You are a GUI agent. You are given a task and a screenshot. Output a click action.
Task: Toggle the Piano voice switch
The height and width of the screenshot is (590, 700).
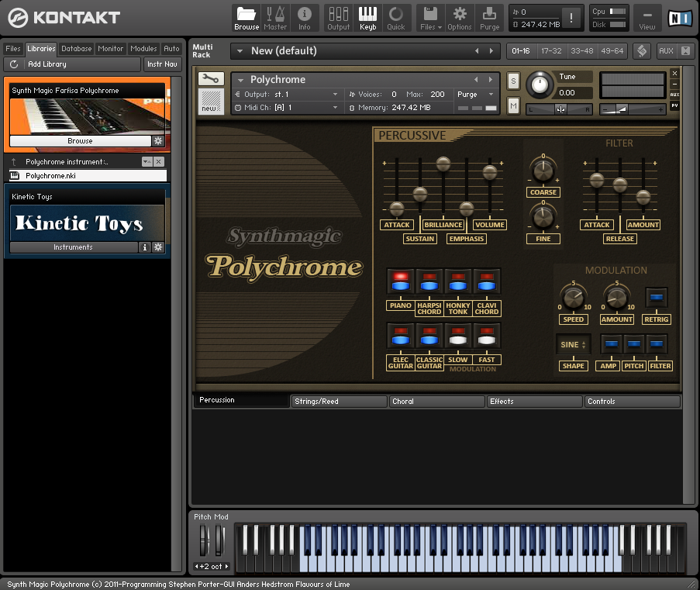tap(401, 281)
